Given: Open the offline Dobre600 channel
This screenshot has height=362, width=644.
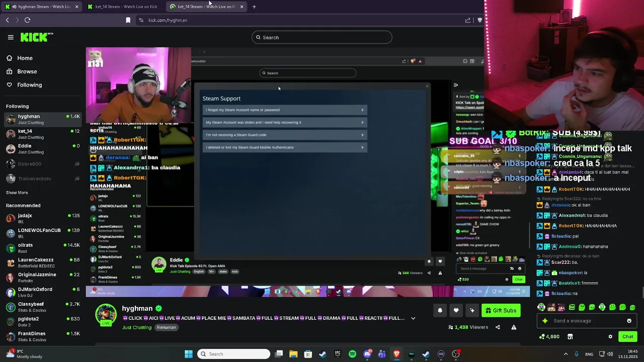Looking at the screenshot, I should [43, 164].
